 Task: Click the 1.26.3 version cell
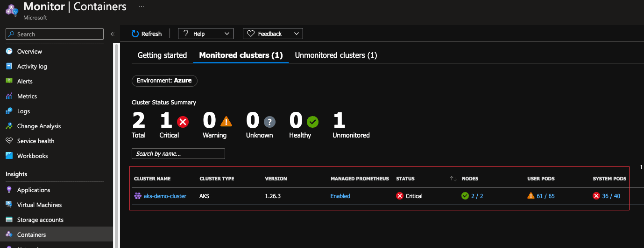pos(273,196)
